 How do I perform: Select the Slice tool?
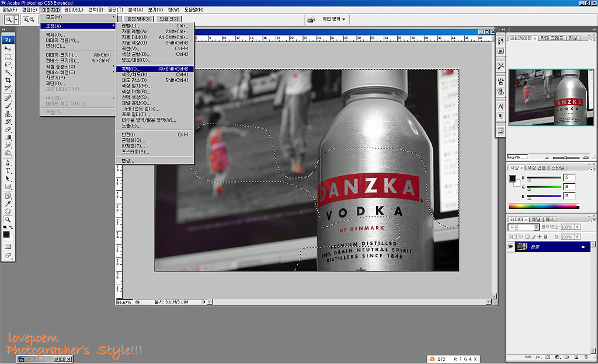coord(8,88)
